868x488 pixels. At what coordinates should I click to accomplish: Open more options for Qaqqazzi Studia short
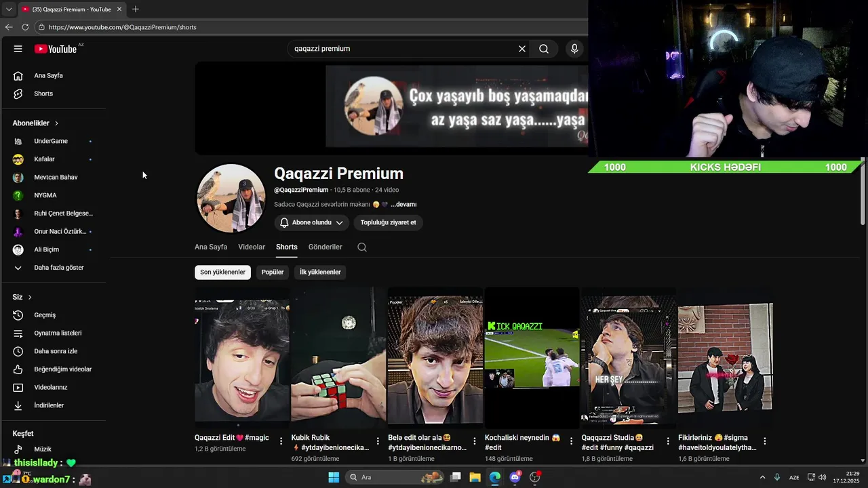668,441
